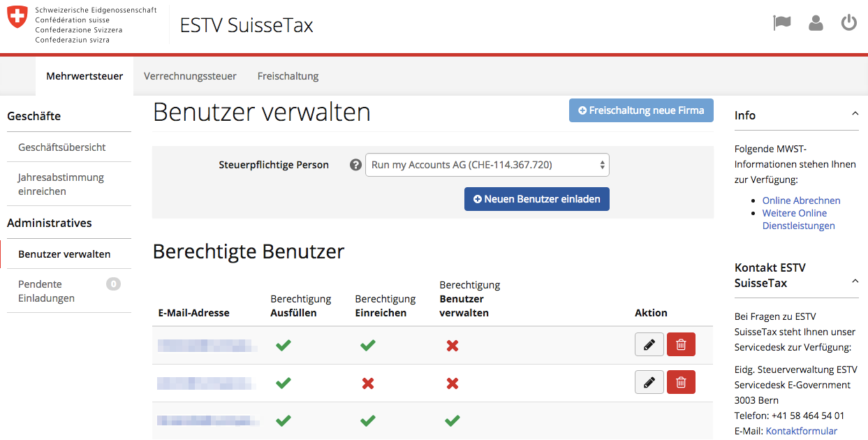This screenshot has width=868, height=440.
Task: Edit the first user with pencil icon
Action: tap(649, 345)
